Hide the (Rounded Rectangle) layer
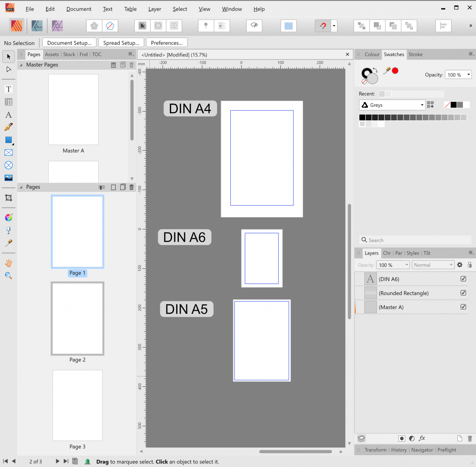This screenshot has width=476, height=467. pos(463,293)
